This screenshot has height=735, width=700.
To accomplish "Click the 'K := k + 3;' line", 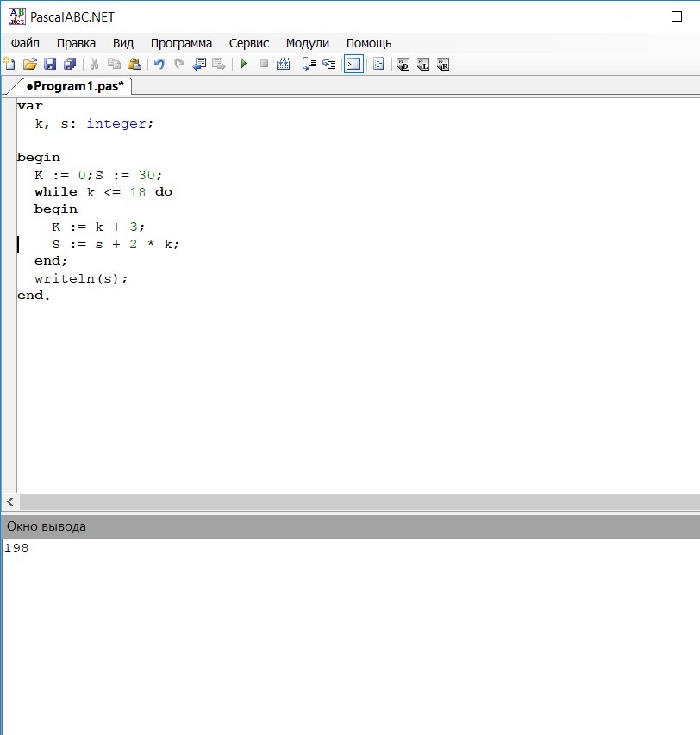I will pyautogui.click(x=98, y=227).
